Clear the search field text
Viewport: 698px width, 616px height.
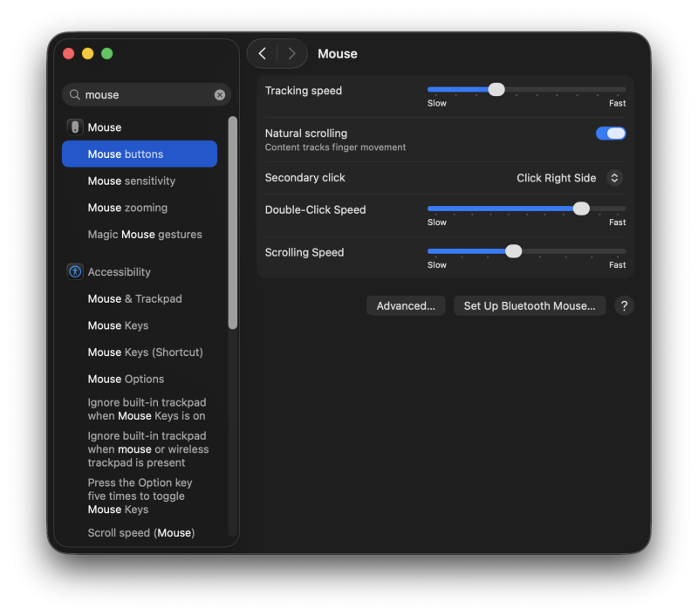(220, 95)
